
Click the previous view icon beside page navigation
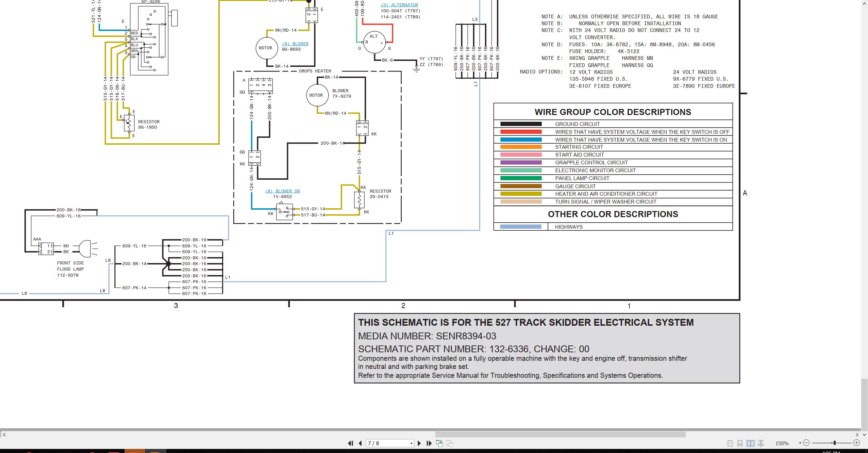(439, 443)
